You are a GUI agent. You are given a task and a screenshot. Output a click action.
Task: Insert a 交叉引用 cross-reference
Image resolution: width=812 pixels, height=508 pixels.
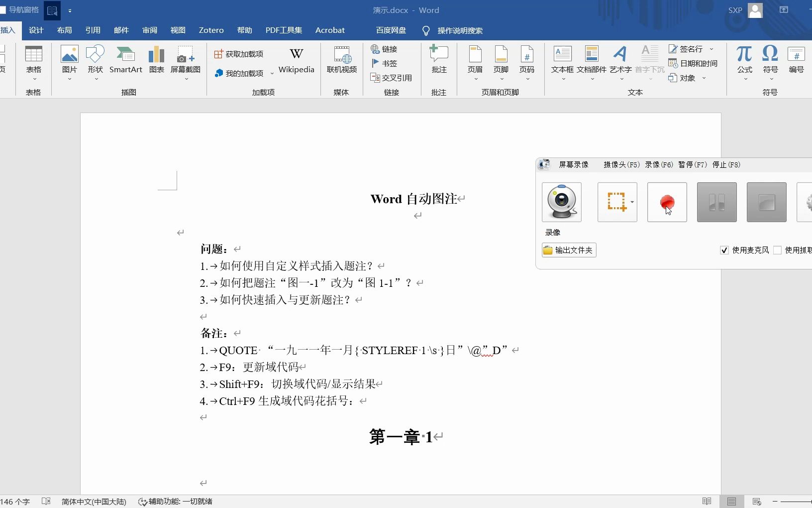point(391,78)
